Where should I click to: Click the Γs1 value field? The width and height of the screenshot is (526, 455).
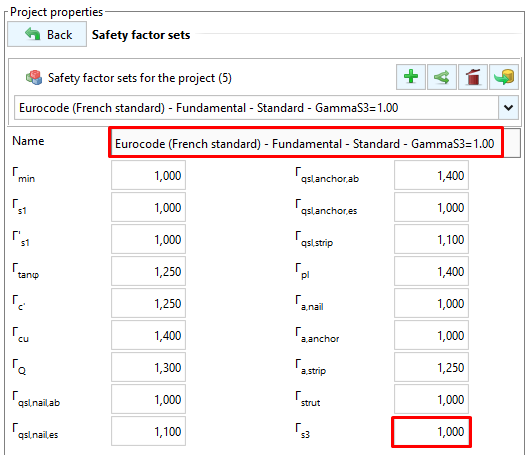(x=148, y=207)
